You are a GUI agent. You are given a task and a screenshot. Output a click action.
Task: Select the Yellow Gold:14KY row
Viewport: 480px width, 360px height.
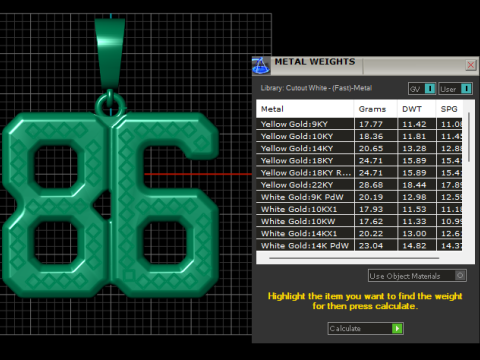(359, 148)
